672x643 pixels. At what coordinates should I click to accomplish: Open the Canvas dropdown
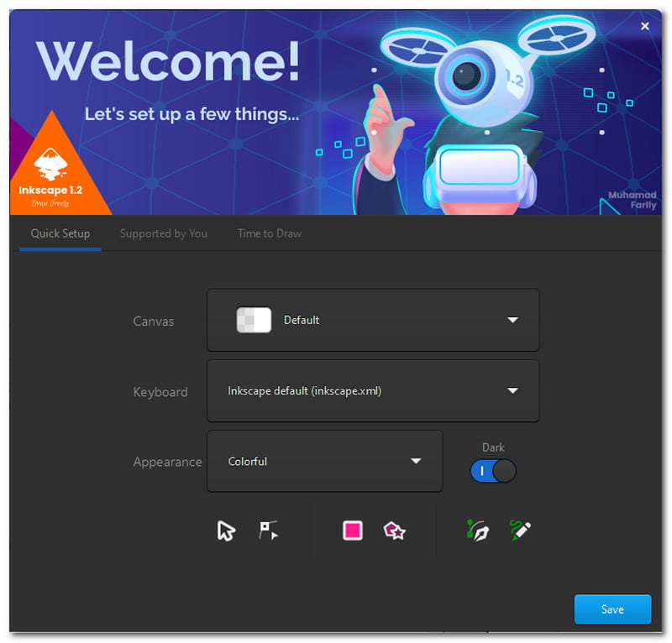click(x=373, y=320)
